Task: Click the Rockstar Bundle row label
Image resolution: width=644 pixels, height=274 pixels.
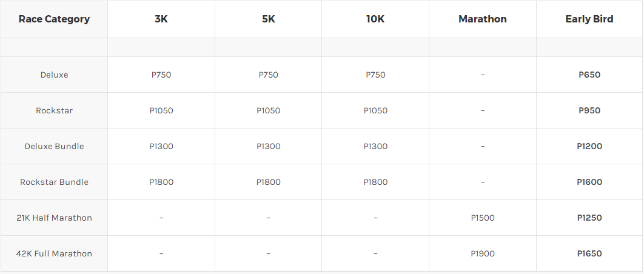Action: pos(54,182)
